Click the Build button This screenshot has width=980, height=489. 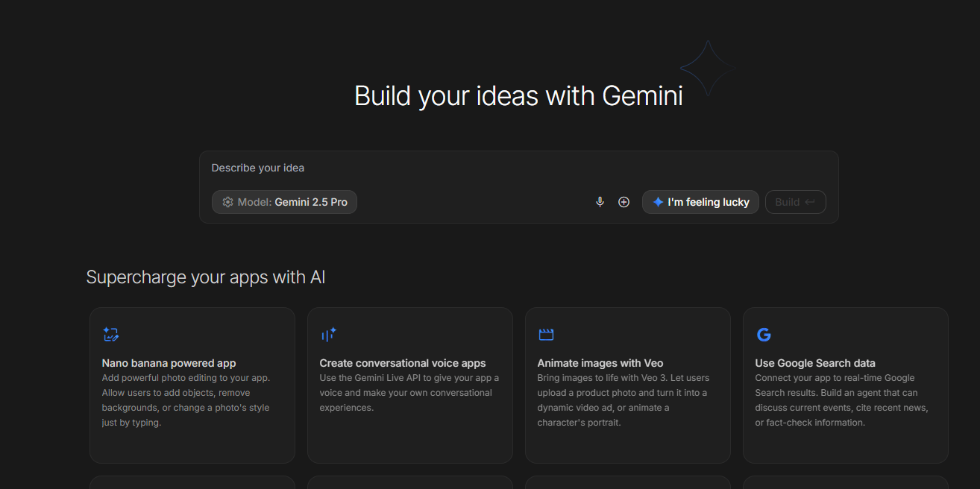(795, 202)
